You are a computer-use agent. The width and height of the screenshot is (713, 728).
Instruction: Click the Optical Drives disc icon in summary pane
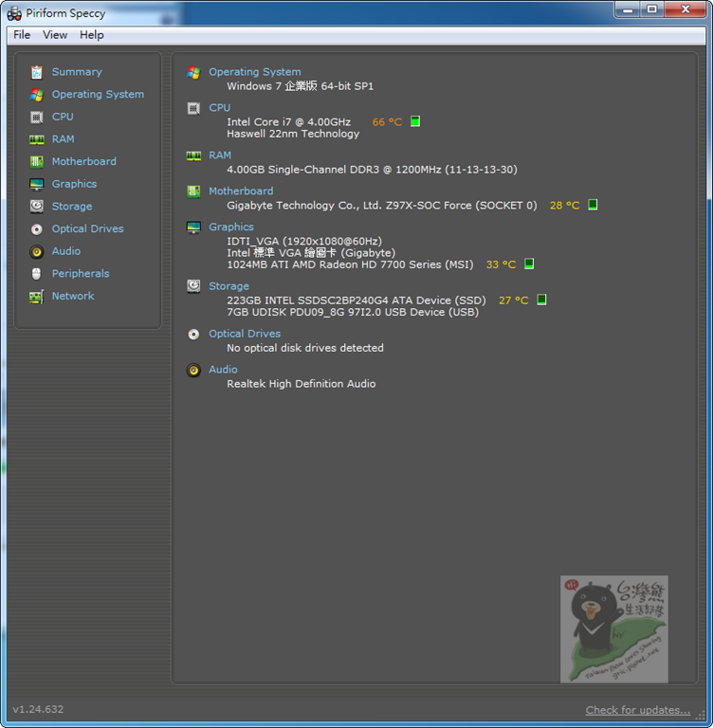pyautogui.click(x=193, y=335)
